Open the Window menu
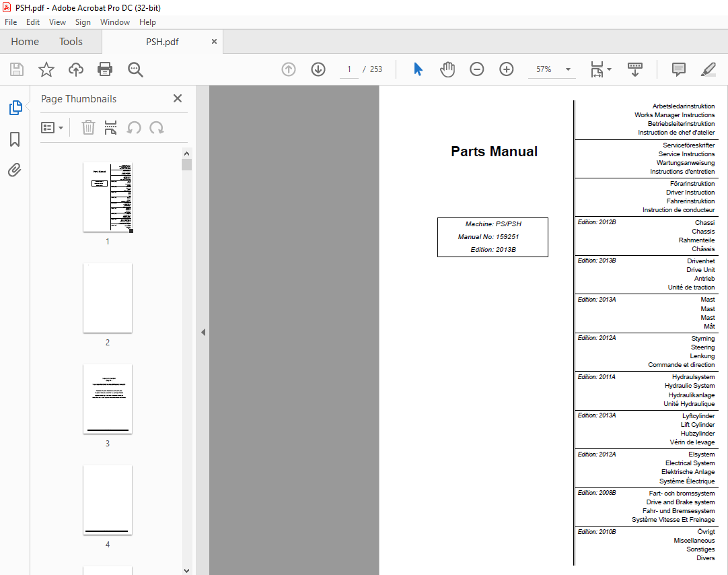 114,22
